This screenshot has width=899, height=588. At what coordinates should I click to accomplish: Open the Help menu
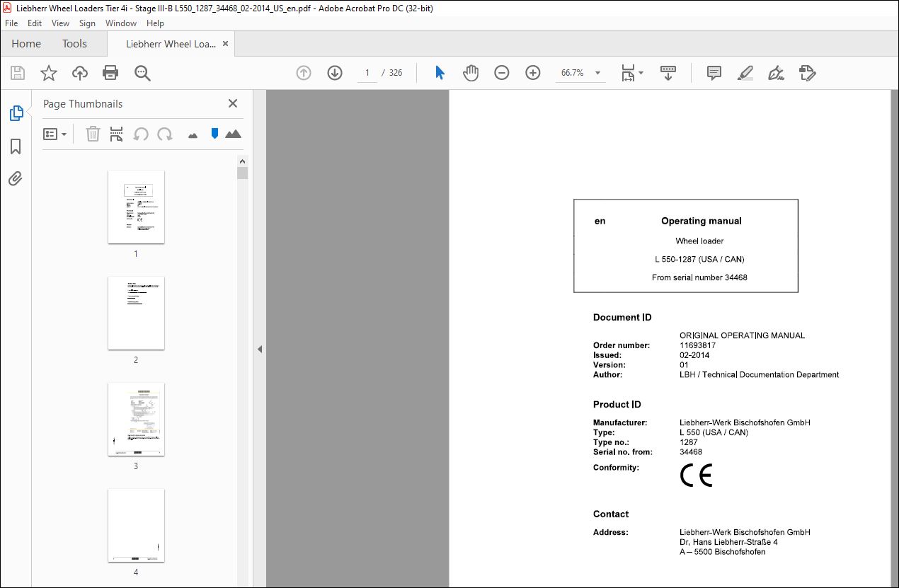pos(155,23)
